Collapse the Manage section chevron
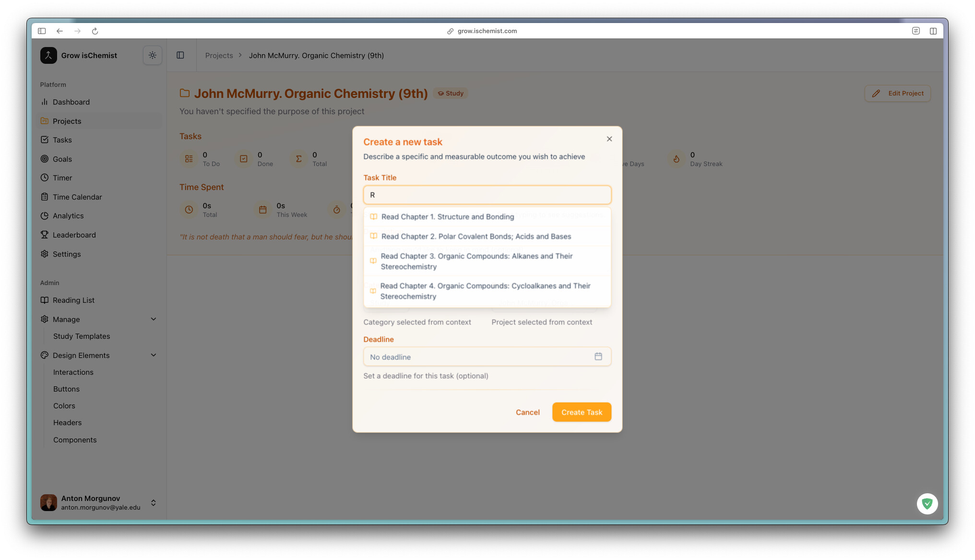The width and height of the screenshot is (975, 560). click(x=153, y=319)
